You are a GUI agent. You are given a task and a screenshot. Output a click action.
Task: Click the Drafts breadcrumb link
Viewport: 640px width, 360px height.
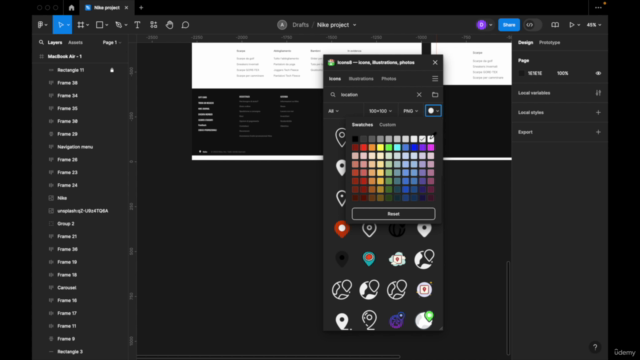click(x=300, y=25)
